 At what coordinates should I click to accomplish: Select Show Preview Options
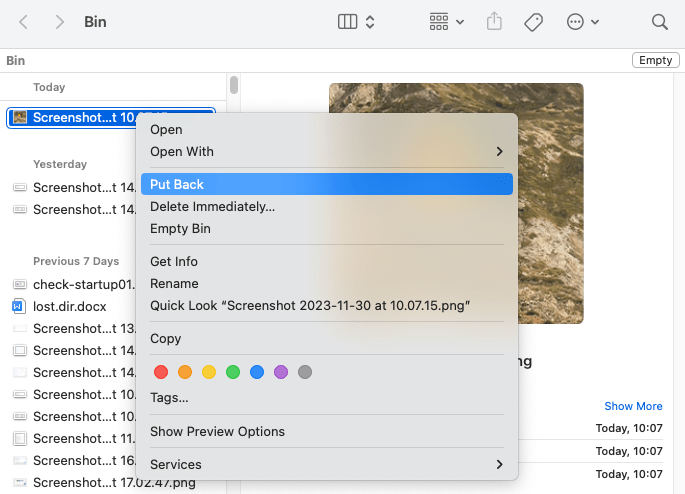217,432
